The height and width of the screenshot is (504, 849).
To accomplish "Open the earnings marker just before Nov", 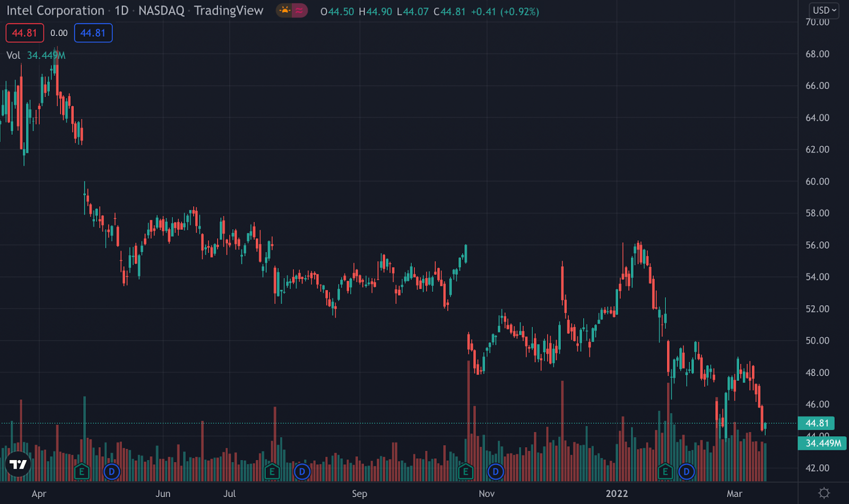I will click(466, 471).
